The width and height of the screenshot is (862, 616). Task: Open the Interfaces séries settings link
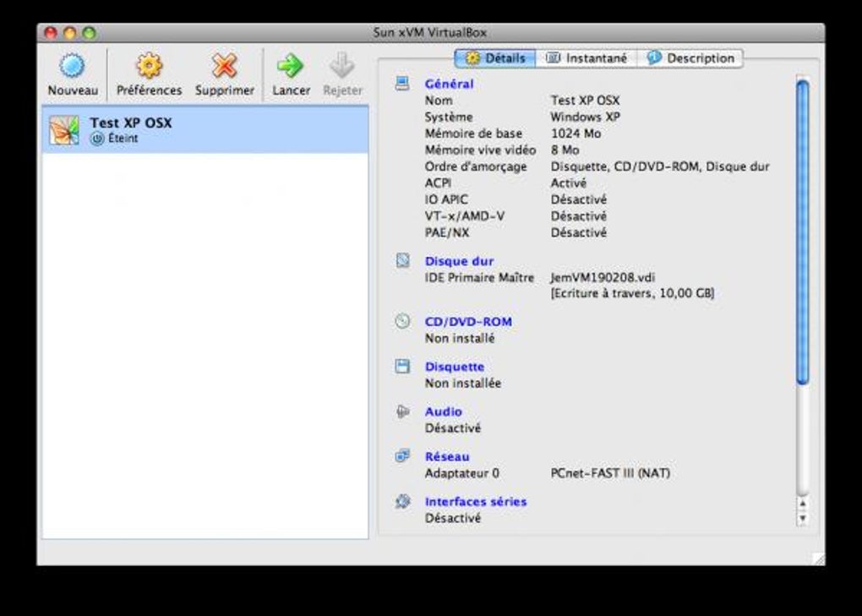[x=476, y=502]
